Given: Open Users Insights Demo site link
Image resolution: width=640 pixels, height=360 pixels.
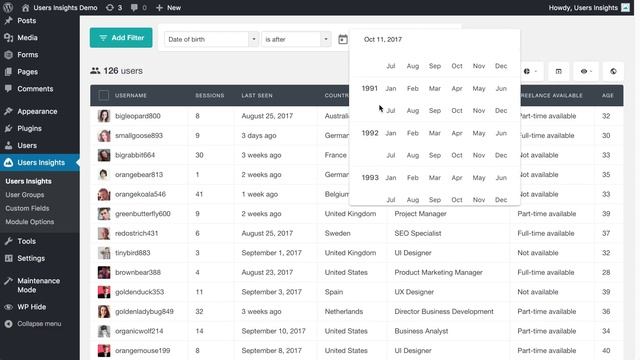Looking at the screenshot, I should (60, 7).
